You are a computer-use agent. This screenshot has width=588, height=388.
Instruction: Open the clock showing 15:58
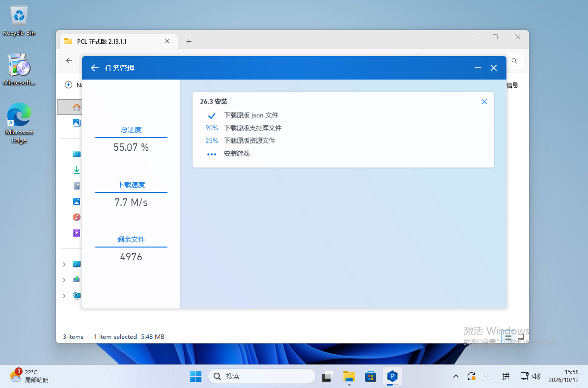563,376
